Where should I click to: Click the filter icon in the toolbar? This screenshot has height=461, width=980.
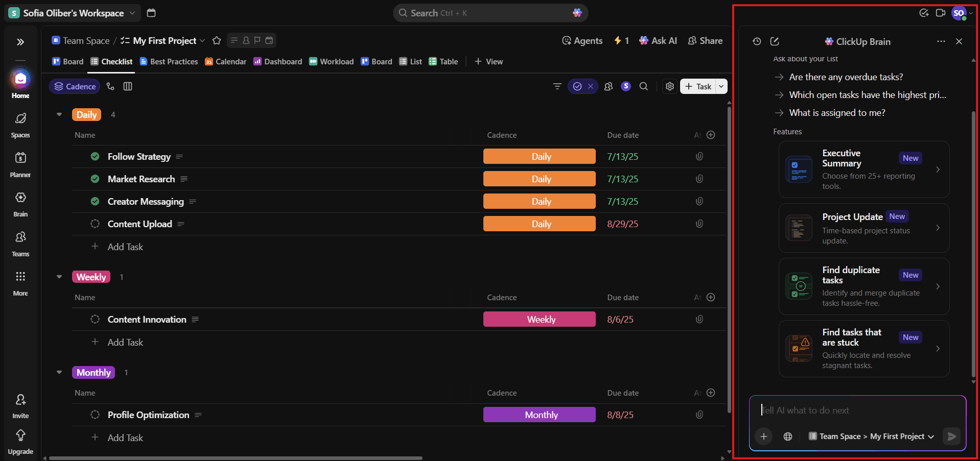click(x=557, y=87)
